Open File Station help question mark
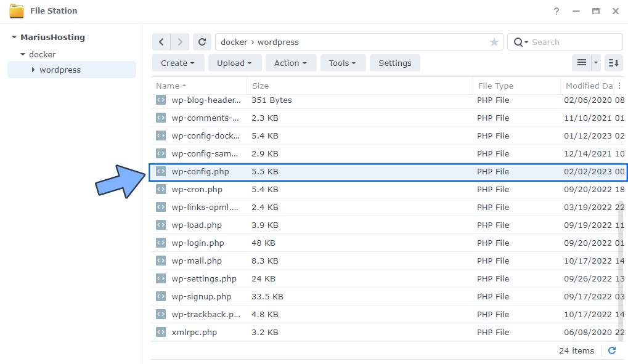The height and width of the screenshot is (364, 628). click(x=557, y=11)
